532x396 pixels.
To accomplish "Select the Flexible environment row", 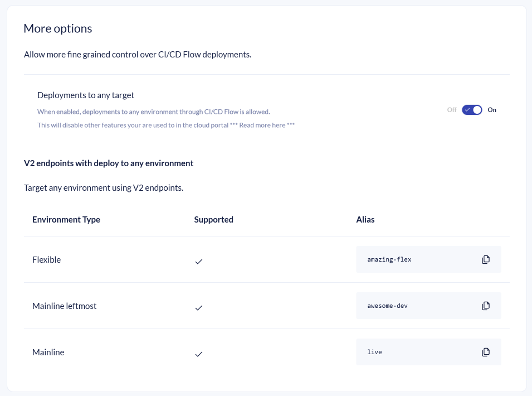I will [x=46, y=259].
